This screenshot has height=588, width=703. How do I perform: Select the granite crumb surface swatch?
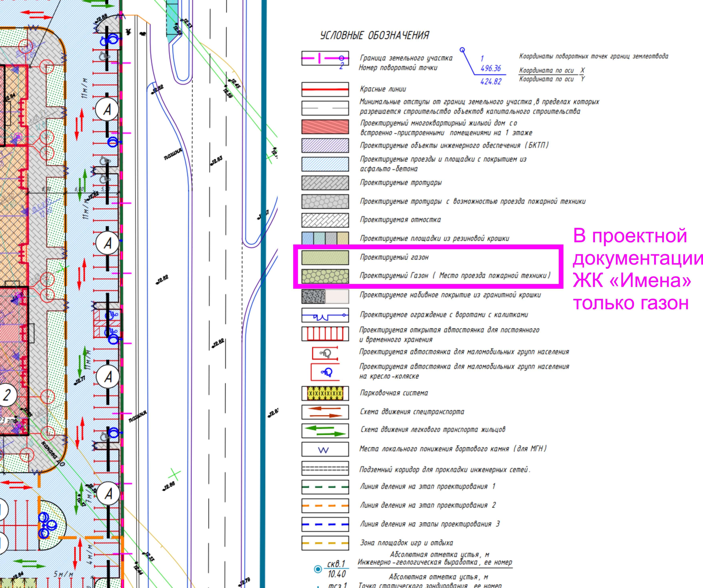(325, 296)
